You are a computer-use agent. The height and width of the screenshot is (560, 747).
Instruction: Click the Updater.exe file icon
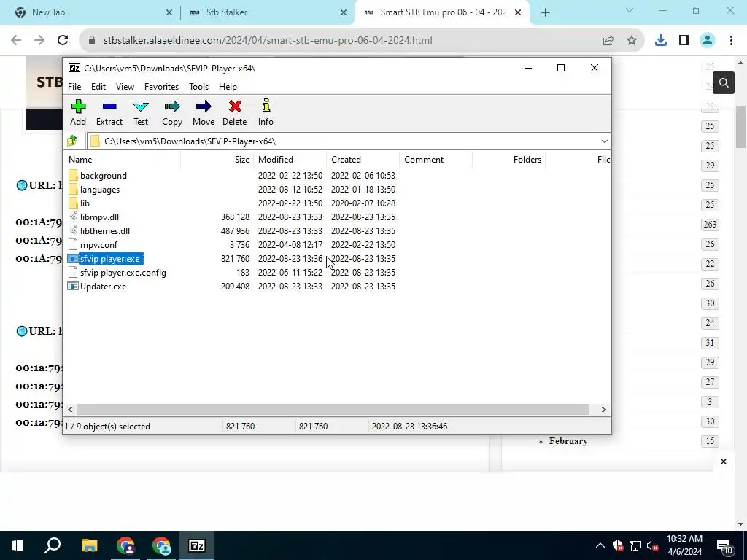click(x=72, y=286)
